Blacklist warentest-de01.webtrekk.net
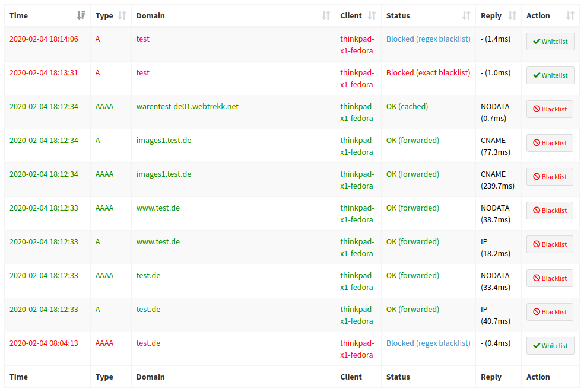Image resolution: width=584 pixels, height=392 pixels. click(x=550, y=109)
